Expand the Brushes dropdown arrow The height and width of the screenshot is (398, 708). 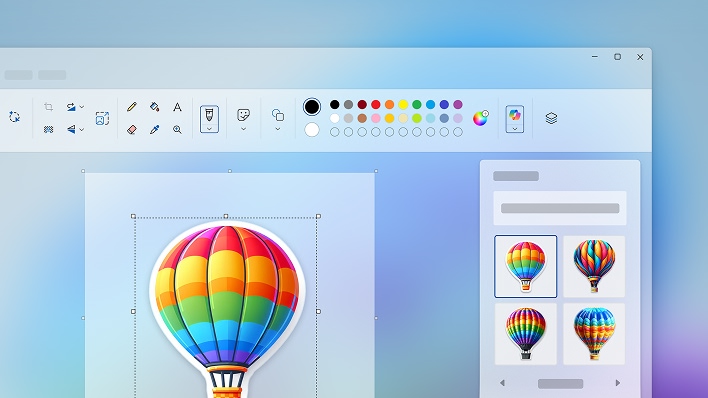coord(209,129)
